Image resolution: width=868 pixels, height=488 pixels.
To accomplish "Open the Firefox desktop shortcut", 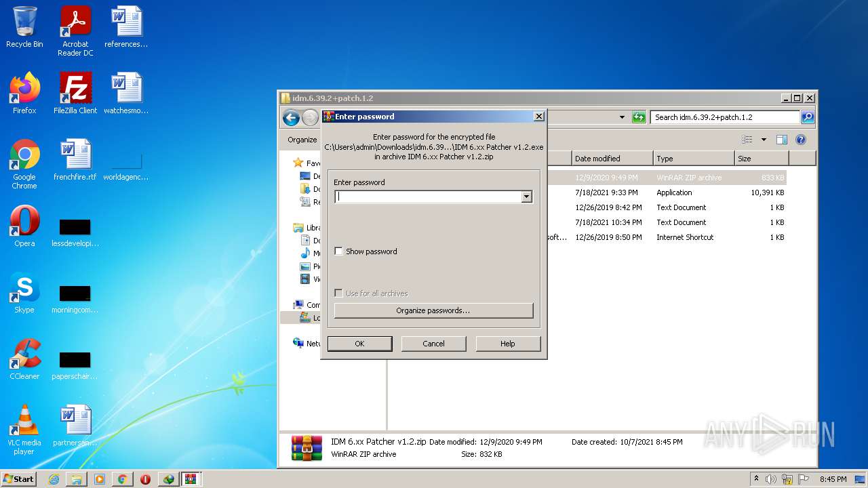I will pyautogui.click(x=24, y=94).
